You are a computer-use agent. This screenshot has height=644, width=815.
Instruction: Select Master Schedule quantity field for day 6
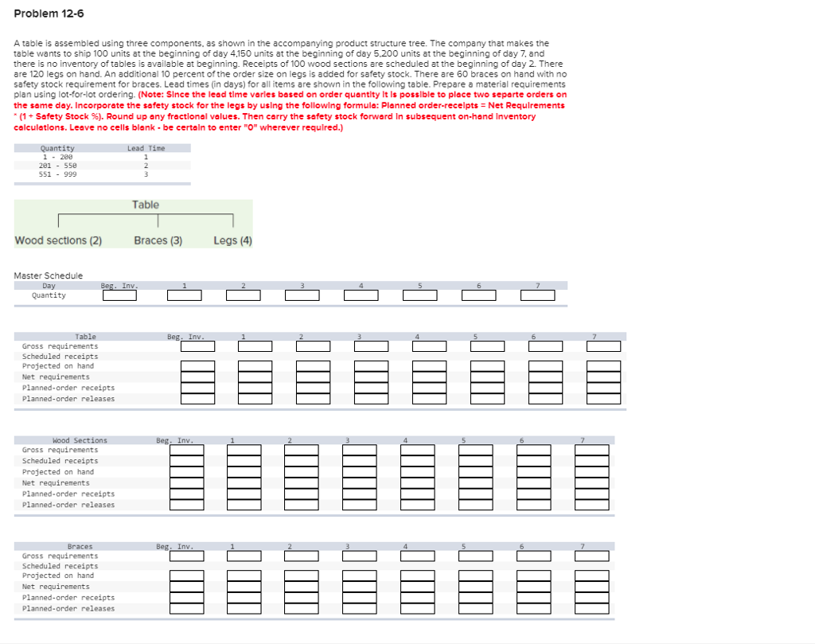pyautogui.click(x=478, y=295)
